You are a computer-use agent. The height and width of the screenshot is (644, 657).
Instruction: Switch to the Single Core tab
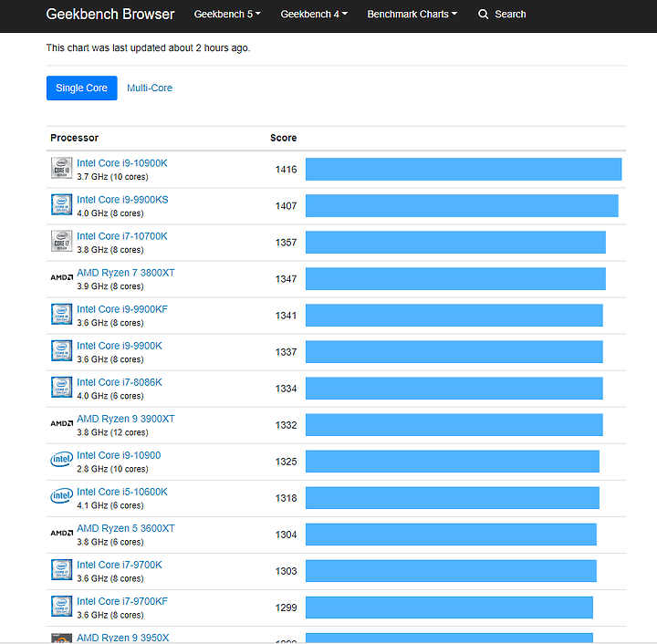82,88
